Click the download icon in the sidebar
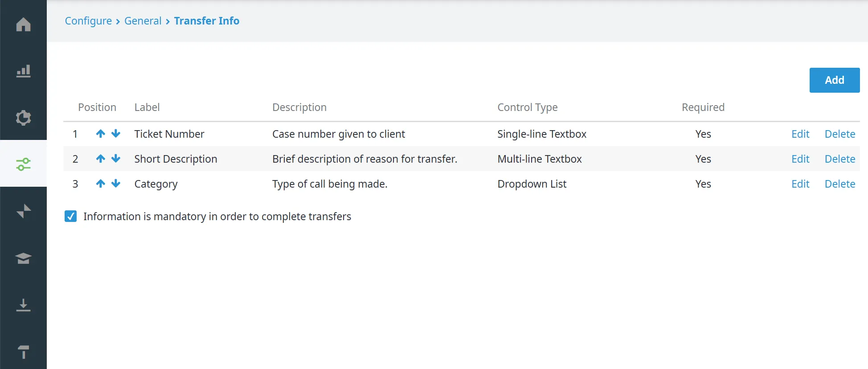 [23, 305]
